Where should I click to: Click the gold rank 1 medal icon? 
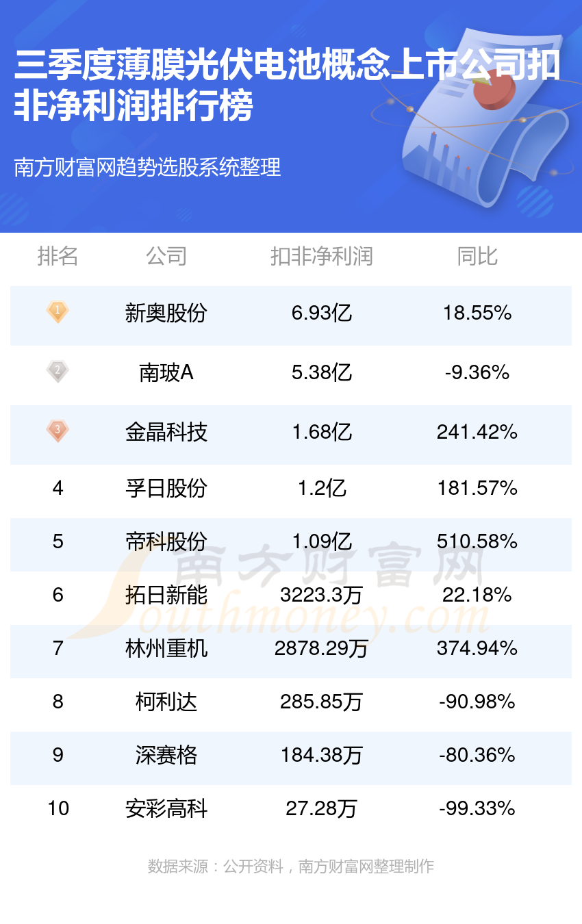[x=58, y=313]
